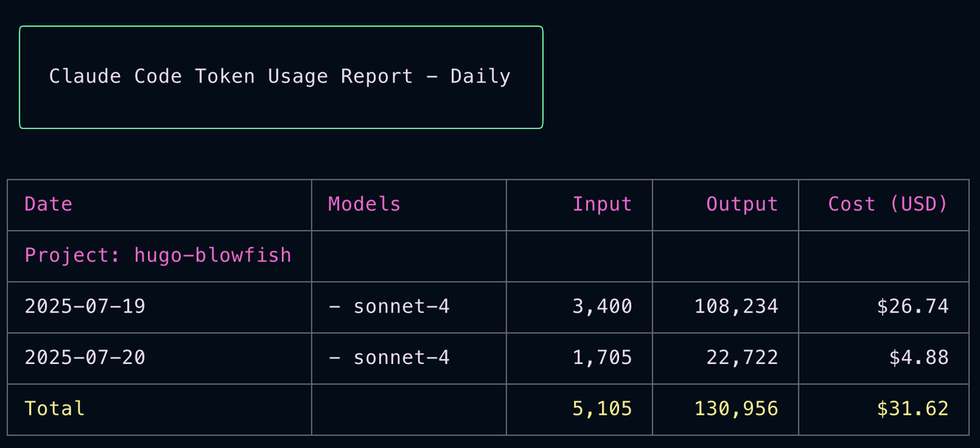Select the $31.62 total cost
Image resolution: width=980 pixels, height=448 pixels.
(912, 408)
